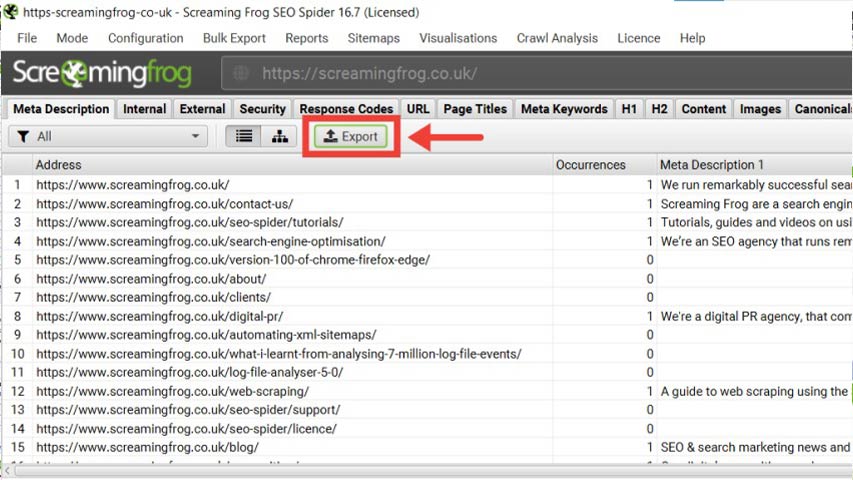Switch to tree view icon
The width and height of the screenshot is (853, 480).
click(x=278, y=136)
